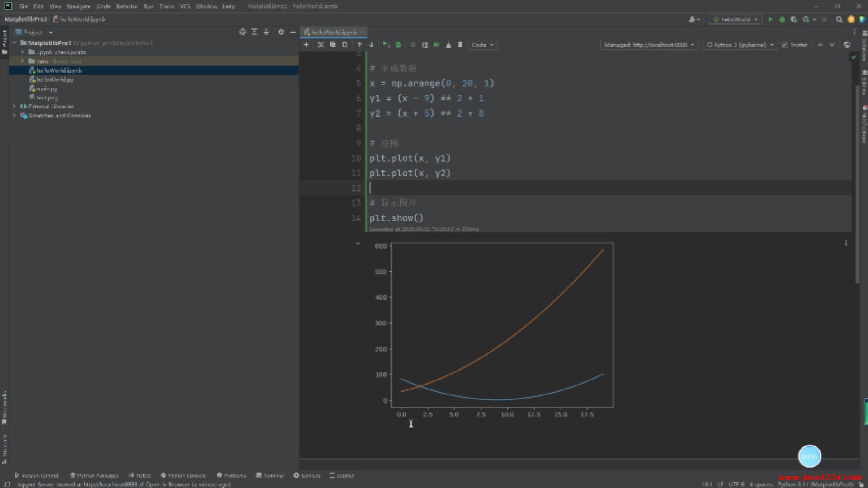Run all notebook cells
This screenshot has height=488, width=868.
(436, 45)
